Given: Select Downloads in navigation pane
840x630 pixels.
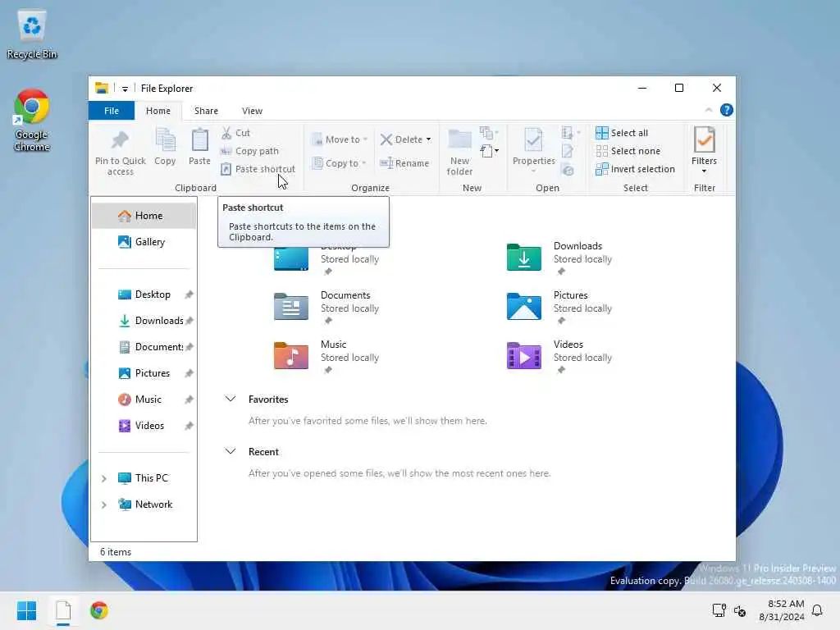Looking at the screenshot, I should (x=144, y=321).
